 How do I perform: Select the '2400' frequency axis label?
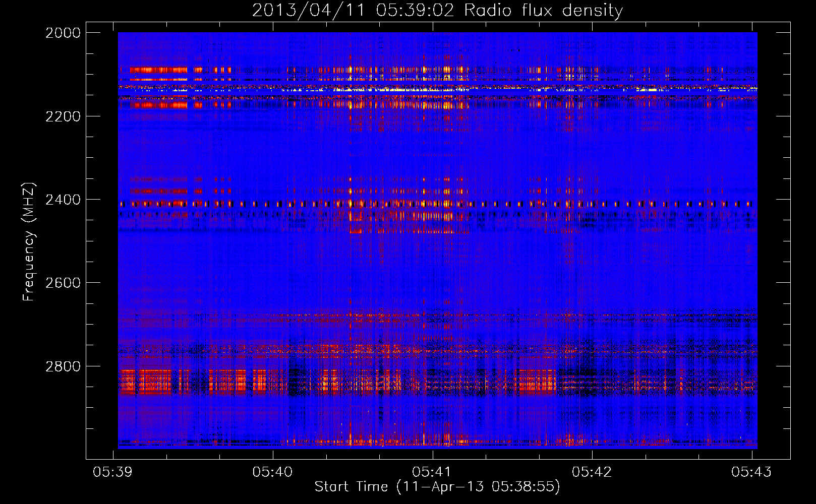(x=63, y=200)
